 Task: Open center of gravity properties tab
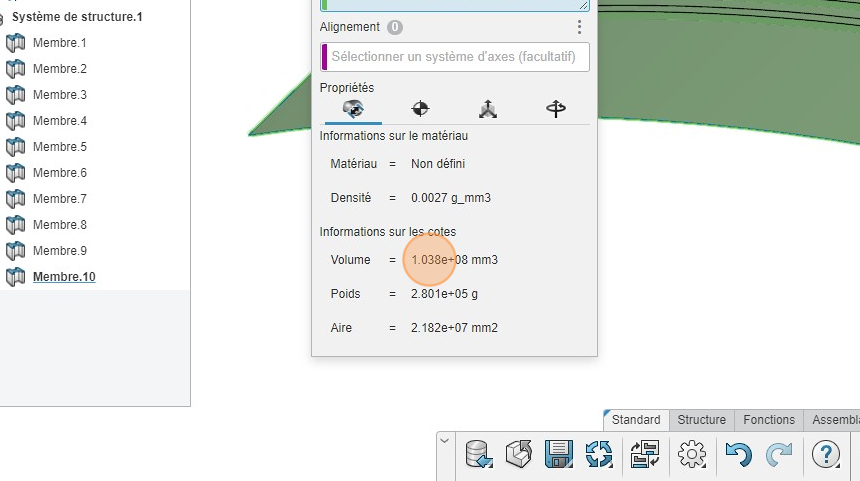tap(421, 109)
